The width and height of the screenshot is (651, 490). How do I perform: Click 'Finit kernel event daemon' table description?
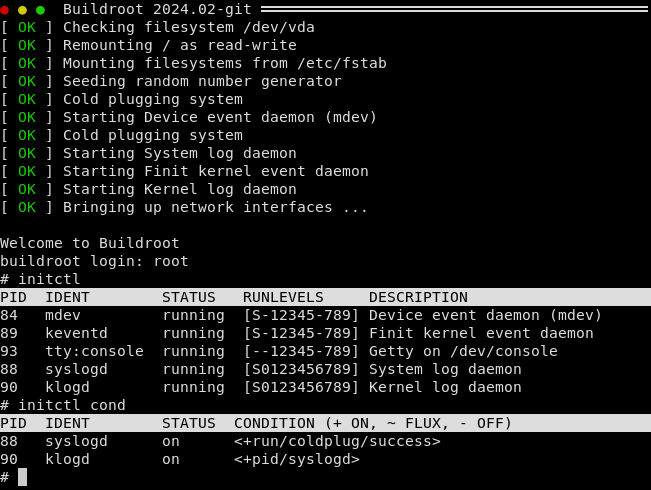click(x=481, y=333)
